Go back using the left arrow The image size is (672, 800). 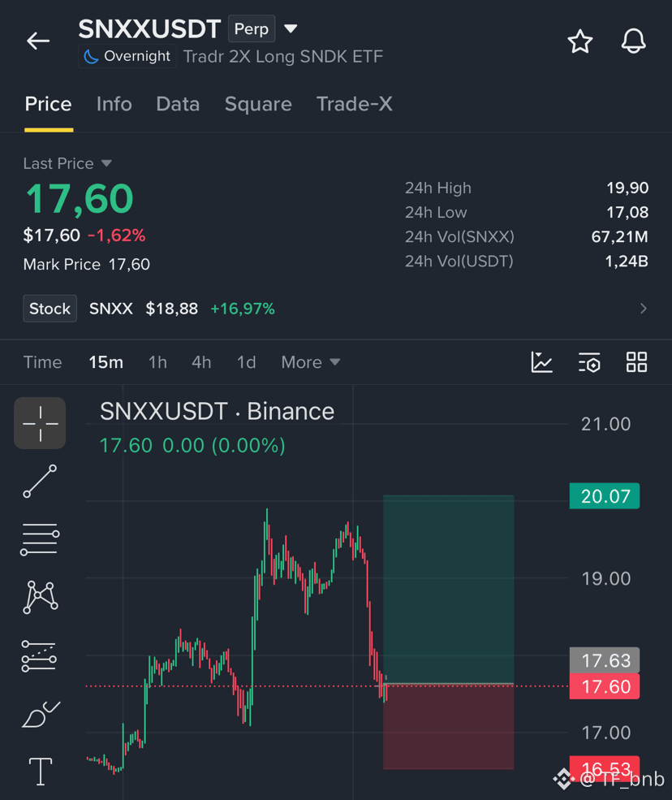[x=38, y=41]
